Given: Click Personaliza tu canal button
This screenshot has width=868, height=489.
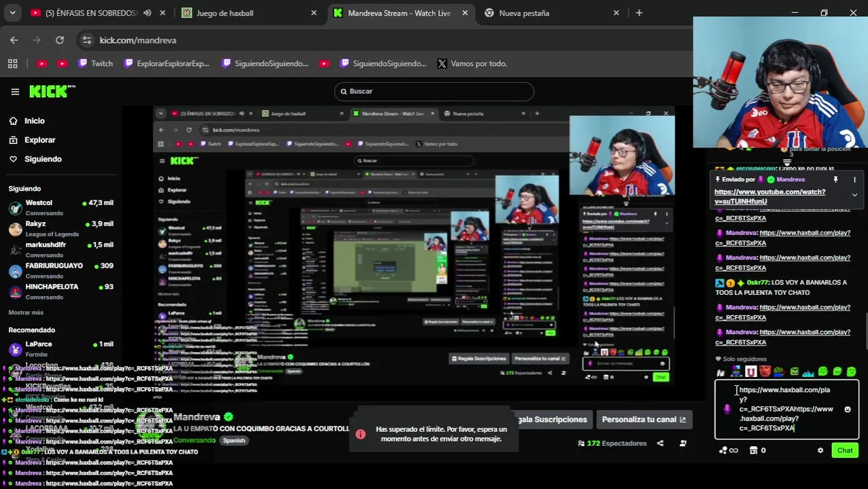Looking at the screenshot, I should point(645,419).
